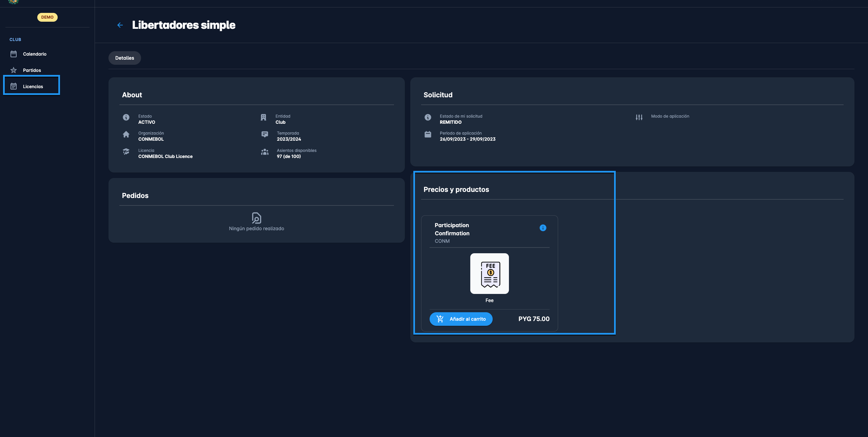The image size is (868, 437).
Task: Click the blue info icon on Participation Confirmation
Action: [542, 228]
